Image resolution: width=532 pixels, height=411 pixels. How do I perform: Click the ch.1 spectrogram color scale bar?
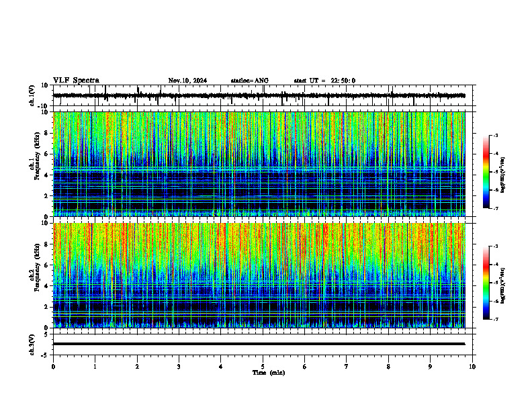[486, 172]
